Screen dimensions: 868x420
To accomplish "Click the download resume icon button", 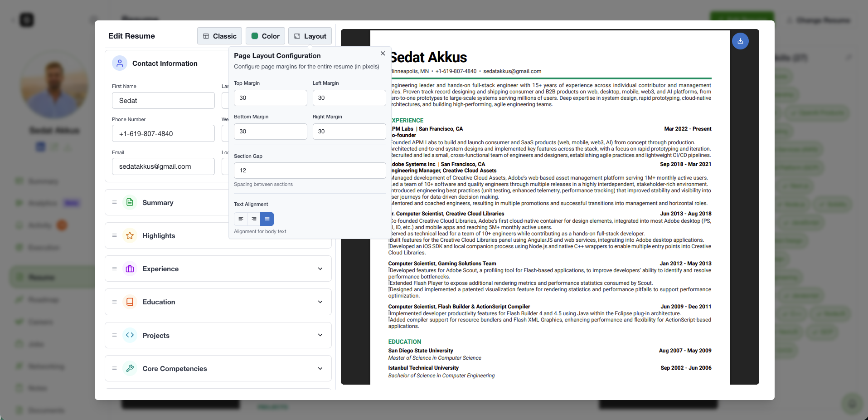I will [740, 41].
